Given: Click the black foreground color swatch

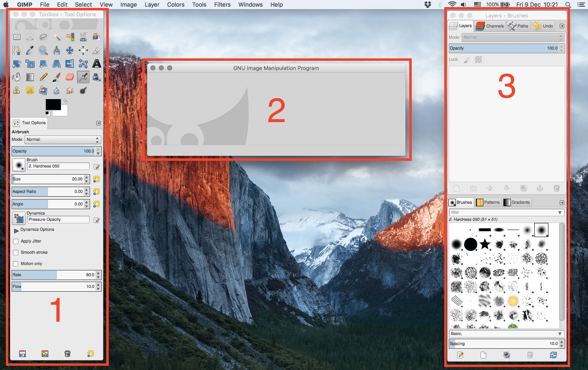Looking at the screenshot, I should coord(53,104).
